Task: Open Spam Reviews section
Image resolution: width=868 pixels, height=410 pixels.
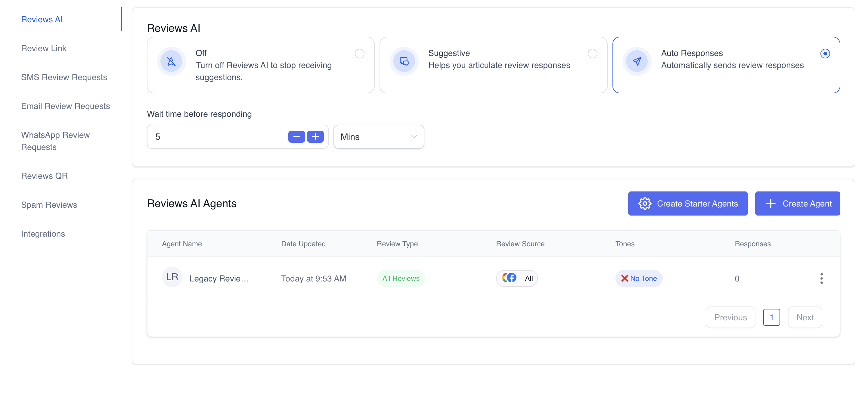Action: tap(49, 205)
